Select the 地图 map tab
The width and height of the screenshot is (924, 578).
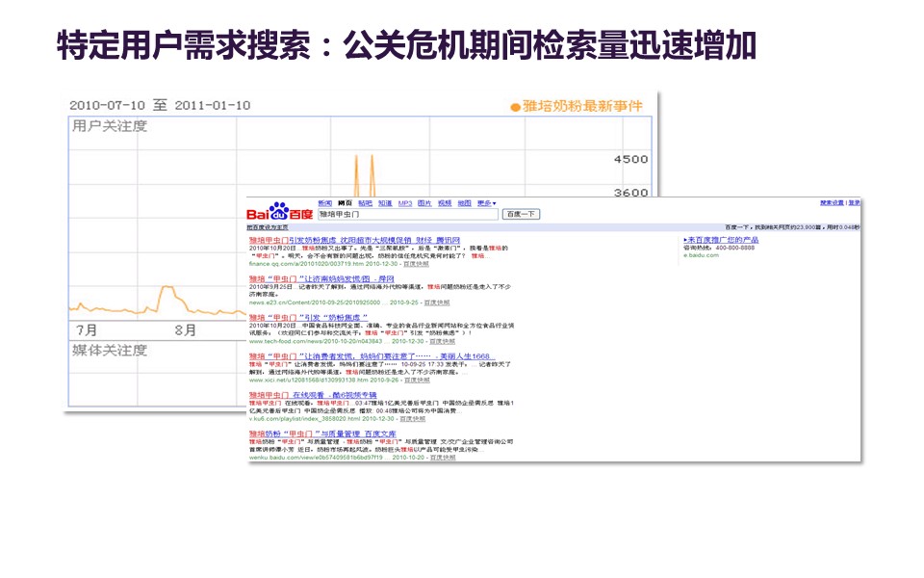pyautogui.click(x=464, y=203)
